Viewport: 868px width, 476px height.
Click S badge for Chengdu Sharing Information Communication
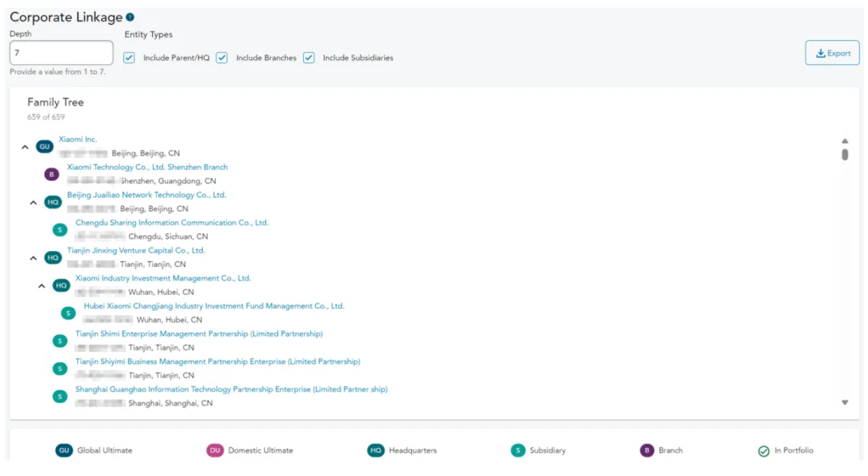click(60, 230)
